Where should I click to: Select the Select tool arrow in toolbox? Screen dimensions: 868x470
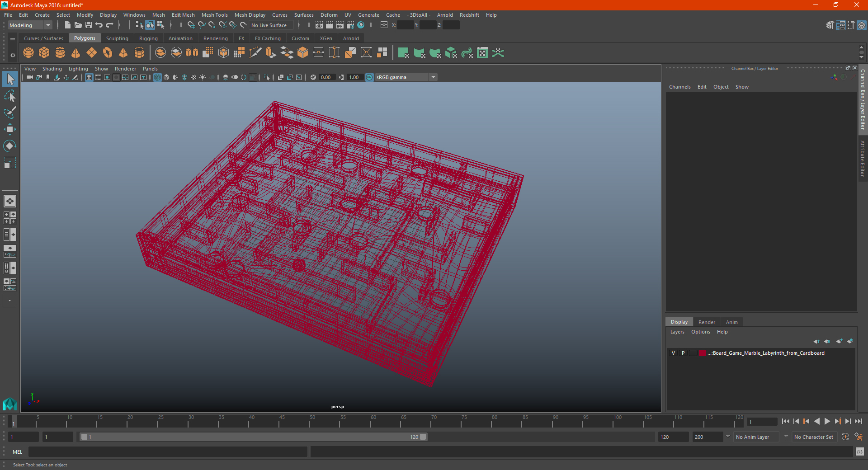point(10,80)
